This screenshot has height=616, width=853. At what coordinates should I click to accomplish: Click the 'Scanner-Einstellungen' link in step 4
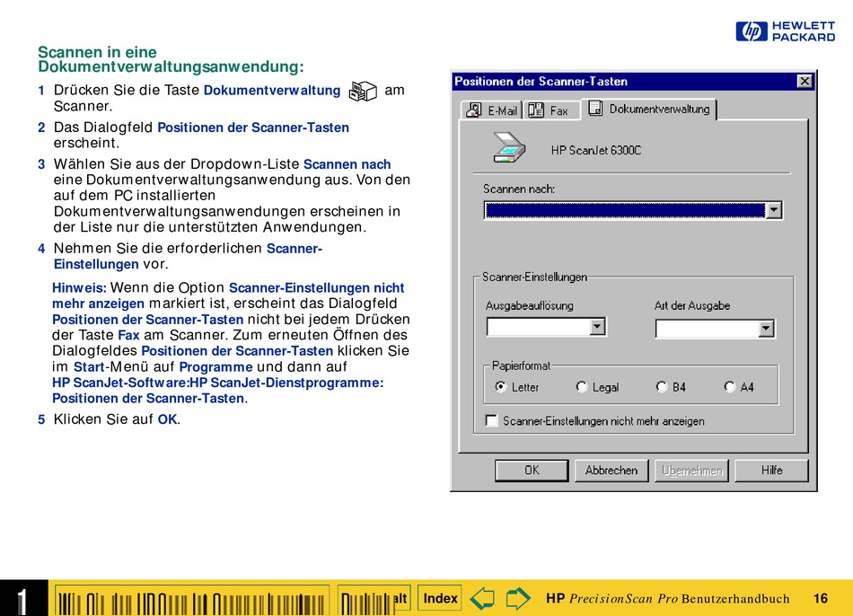coord(188,256)
